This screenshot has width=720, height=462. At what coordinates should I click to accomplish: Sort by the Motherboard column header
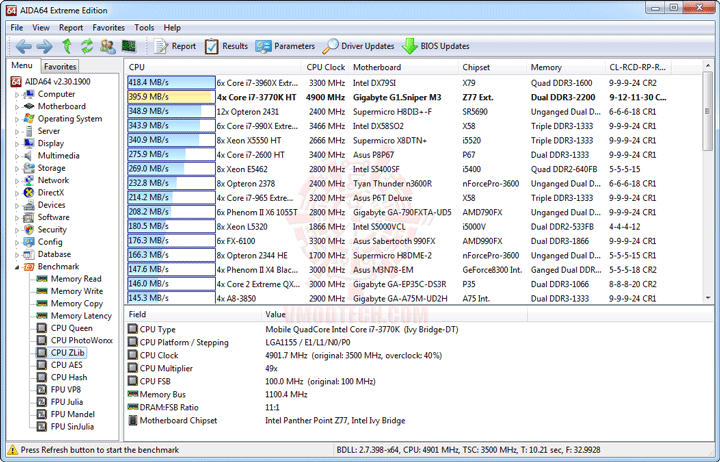coord(403,67)
